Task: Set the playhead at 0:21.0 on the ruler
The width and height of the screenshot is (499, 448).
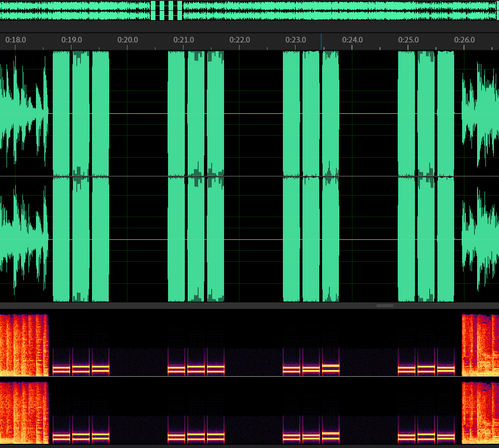Action: tap(183, 40)
